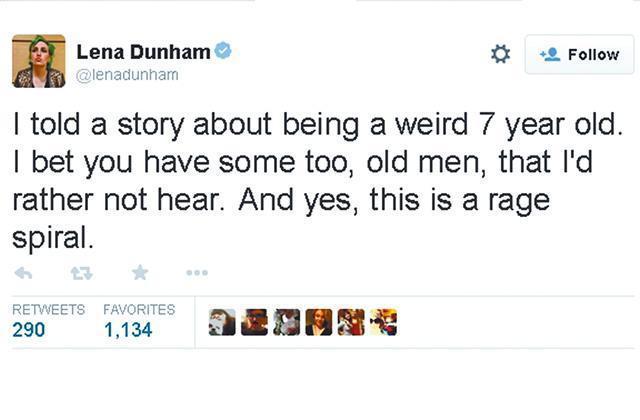Open the second avatar in favoriters row
The height and width of the screenshot is (420, 640).
[254, 322]
